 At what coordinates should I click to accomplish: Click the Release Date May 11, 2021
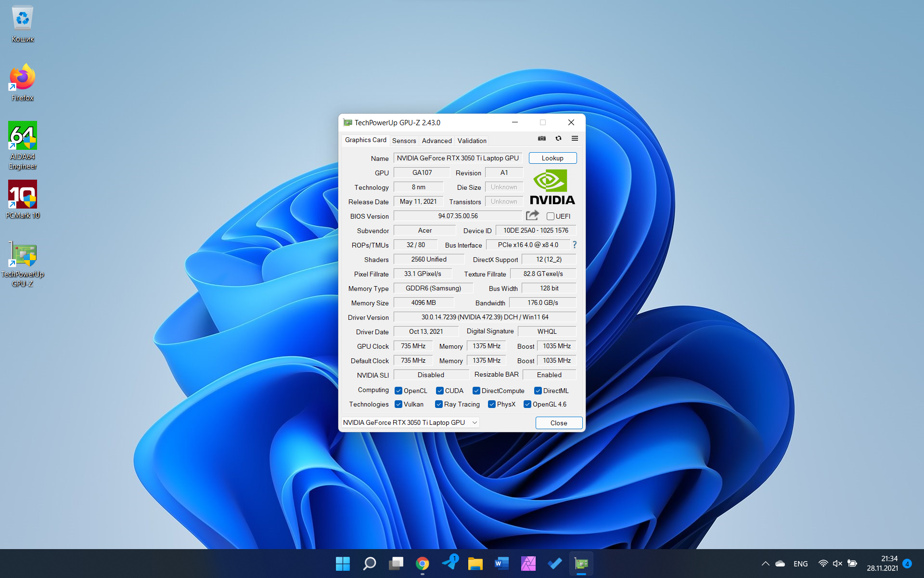tap(418, 201)
